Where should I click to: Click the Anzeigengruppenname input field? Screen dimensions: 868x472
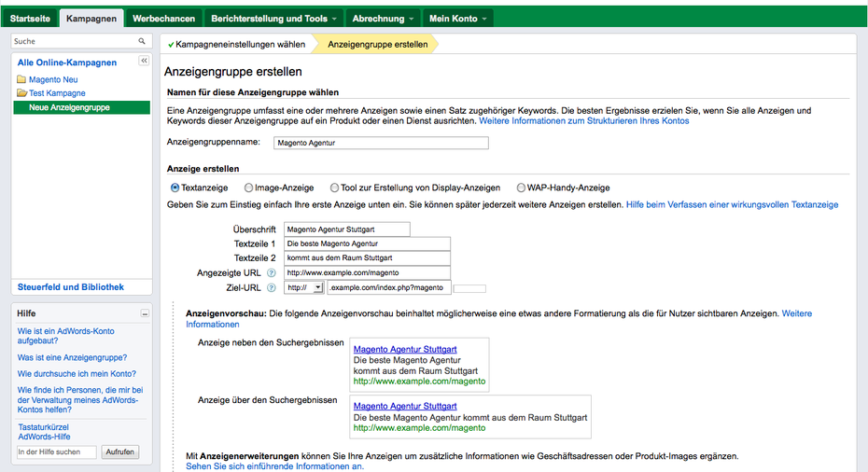click(381, 143)
